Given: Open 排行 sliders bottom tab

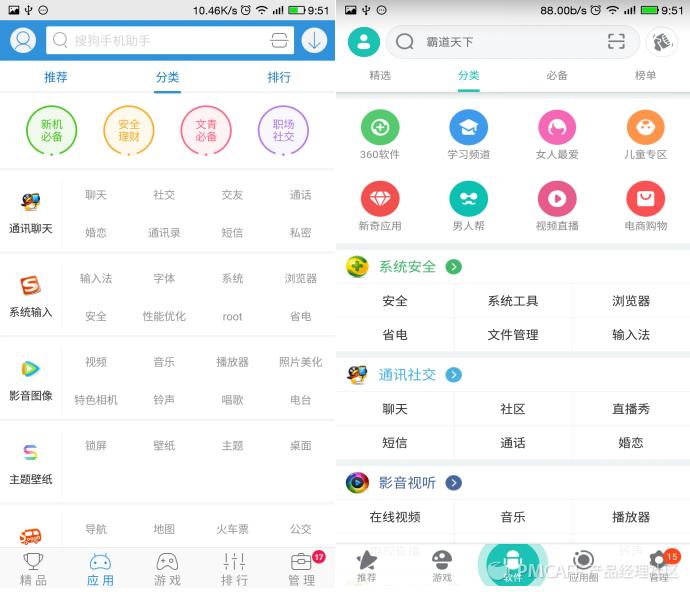Looking at the screenshot, I should (235, 570).
